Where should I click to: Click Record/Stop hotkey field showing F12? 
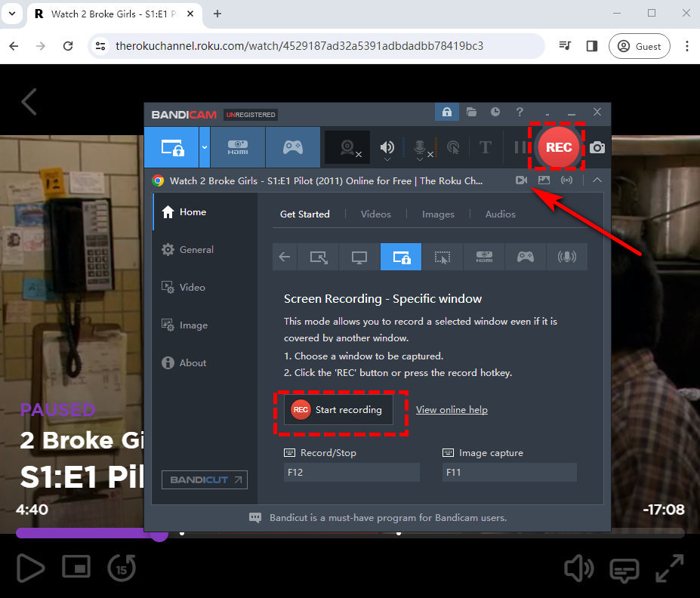352,472
